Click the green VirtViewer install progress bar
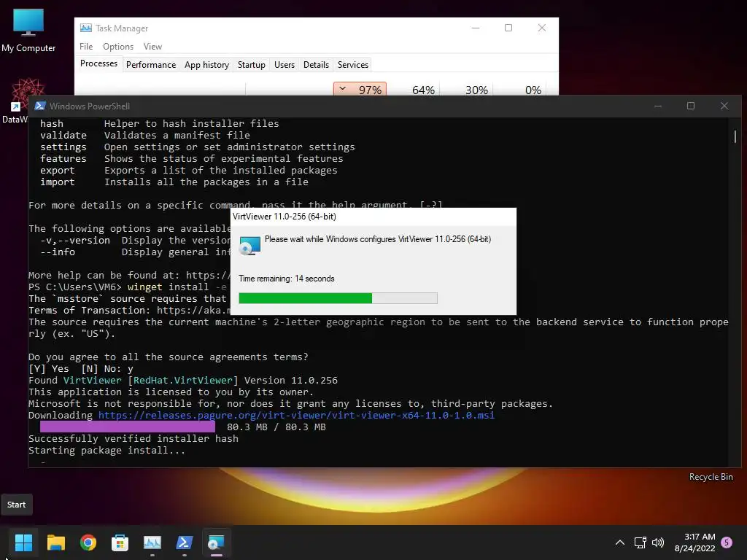The width and height of the screenshot is (747, 560). [338, 298]
